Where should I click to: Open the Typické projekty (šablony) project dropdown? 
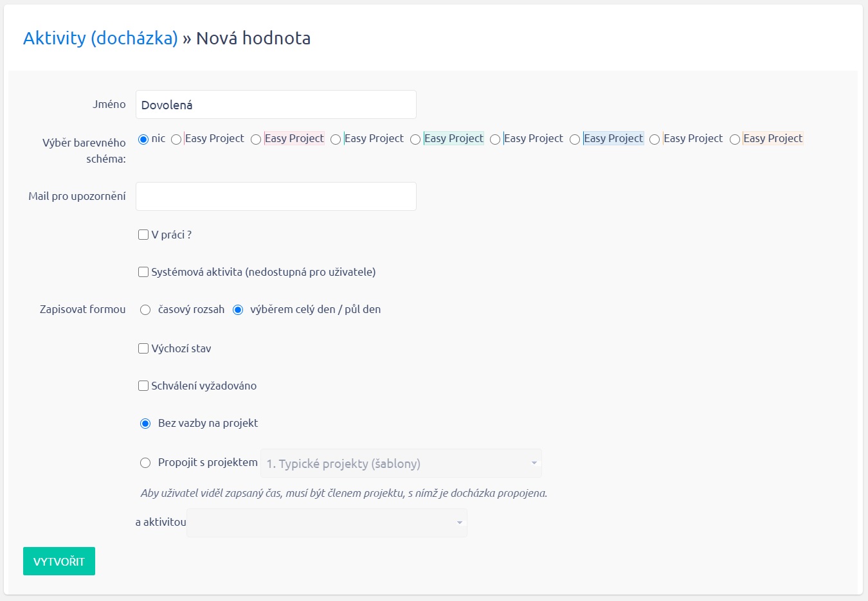click(x=401, y=463)
